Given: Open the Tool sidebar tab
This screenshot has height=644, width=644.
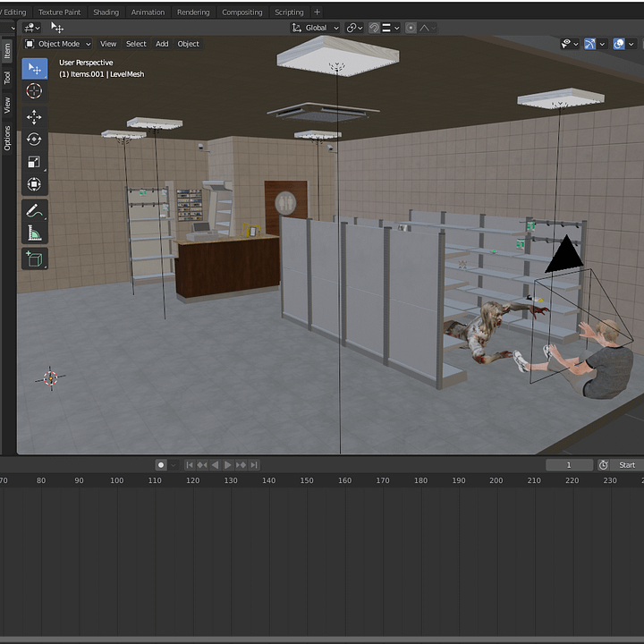Looking at the screenshot, I should (7, 78).
